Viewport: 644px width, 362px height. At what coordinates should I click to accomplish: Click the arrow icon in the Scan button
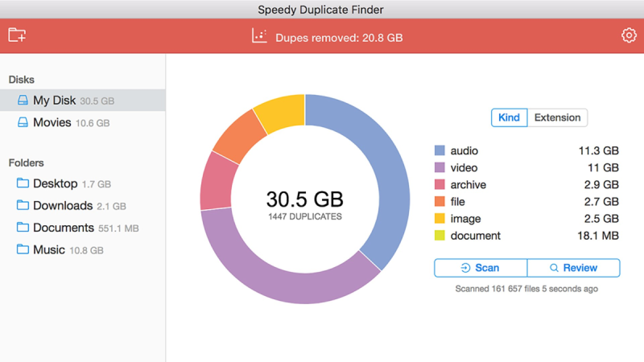point(465,268)
